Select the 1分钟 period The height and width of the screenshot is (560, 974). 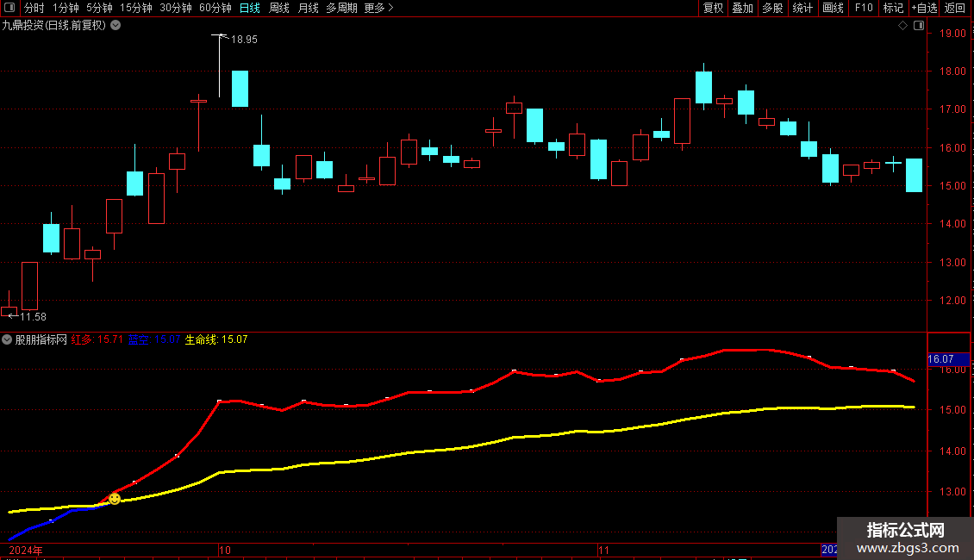pyautogui.click(x=66, y=8)
